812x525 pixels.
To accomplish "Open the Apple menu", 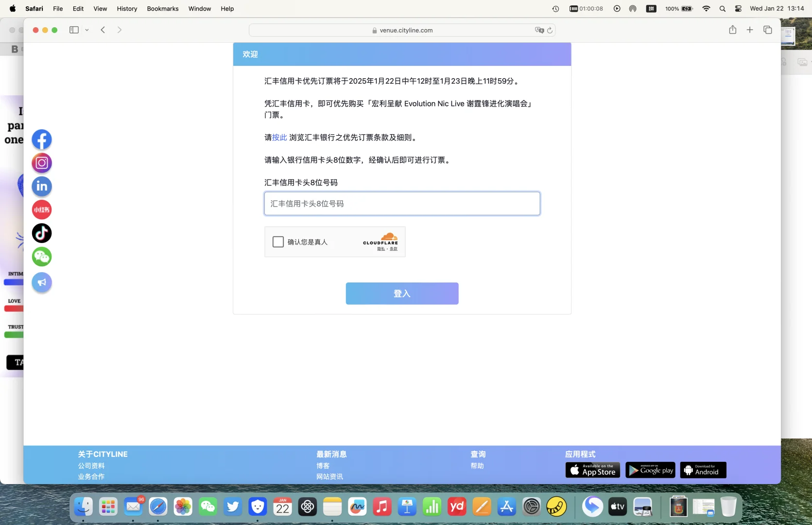I will pyautogui.click(x=13, y=9).
